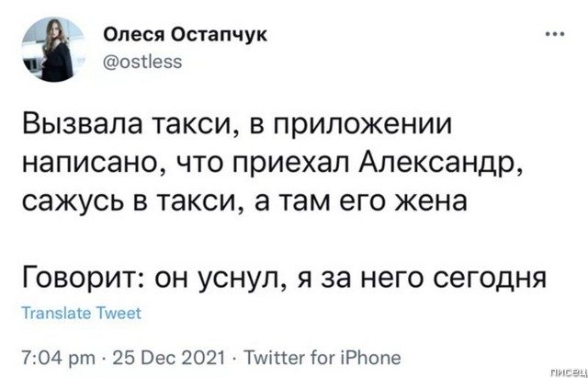Open the Олеся Остапчук display name link
This screenshot has width=588, height=378.
point(183,35)
